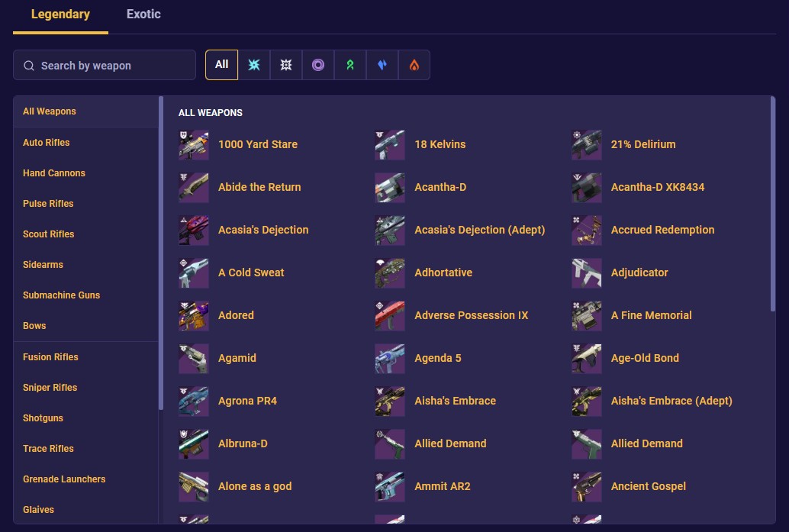
Task: Open the Age-Old Bond weapon icon
Action: 587,359
